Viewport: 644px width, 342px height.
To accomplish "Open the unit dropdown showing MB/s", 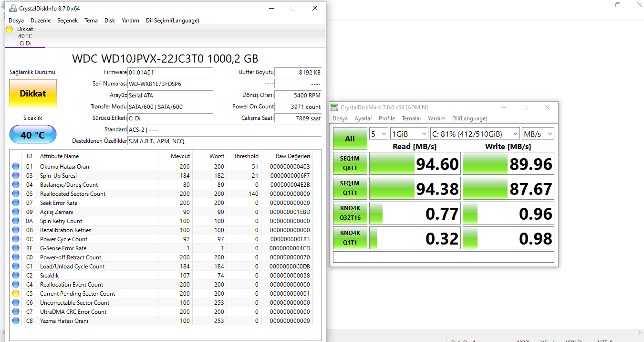I will [x=538, y=134].
